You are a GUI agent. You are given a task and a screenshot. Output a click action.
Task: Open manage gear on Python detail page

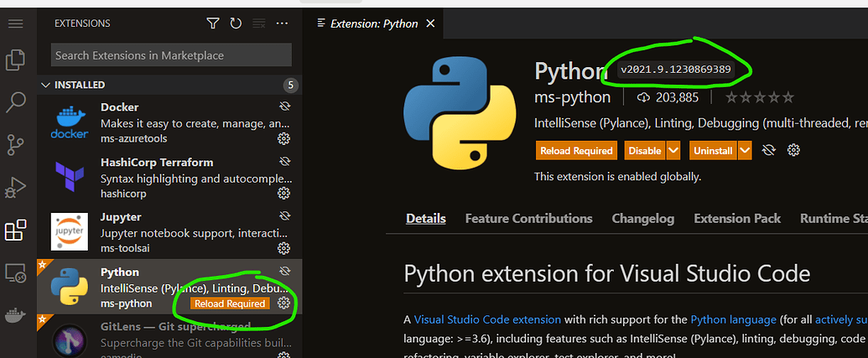794,150
